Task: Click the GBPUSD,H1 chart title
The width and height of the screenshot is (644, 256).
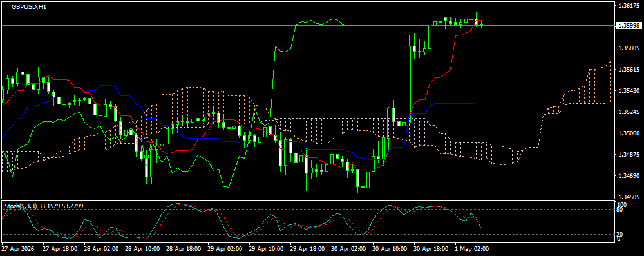Action: 29,7
